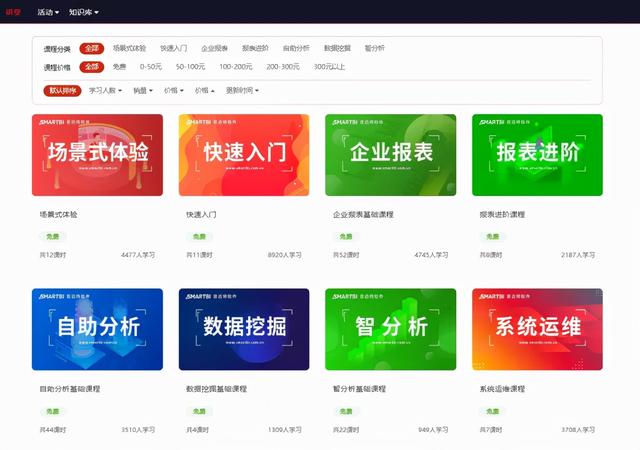The image size is (640, 450).
Task: Click the 免费 badge under 系统运维课程
Action: [493, 411]
